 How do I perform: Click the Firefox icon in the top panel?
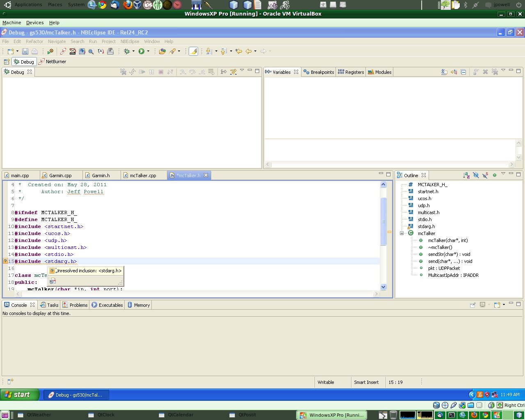click(x=128, y=5)
